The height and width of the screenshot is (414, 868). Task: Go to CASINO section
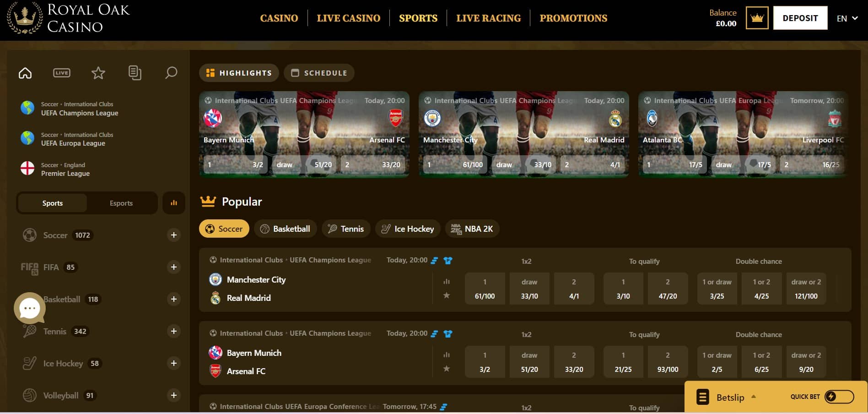pyautogui.click(x=279, y=18)
